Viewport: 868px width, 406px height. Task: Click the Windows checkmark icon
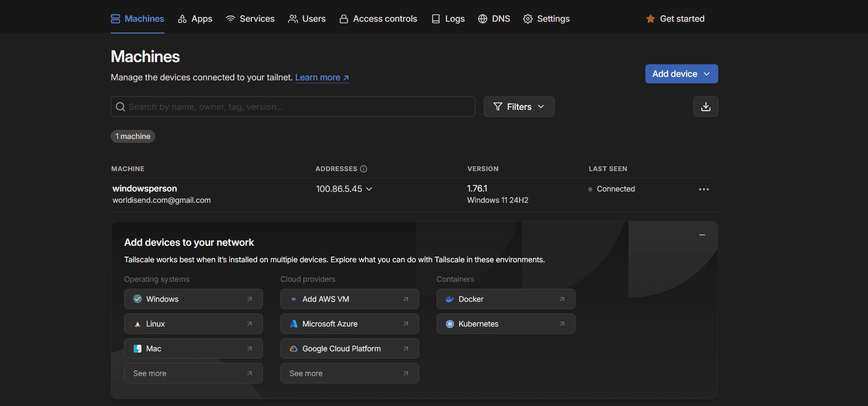pos(138,299)
